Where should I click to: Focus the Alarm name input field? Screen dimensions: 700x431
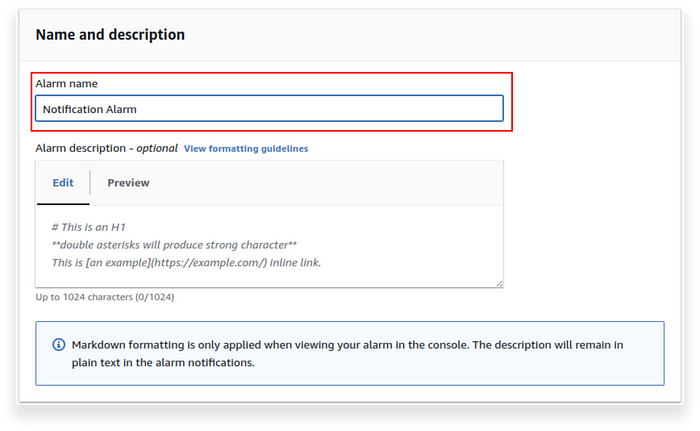(269, 109)
